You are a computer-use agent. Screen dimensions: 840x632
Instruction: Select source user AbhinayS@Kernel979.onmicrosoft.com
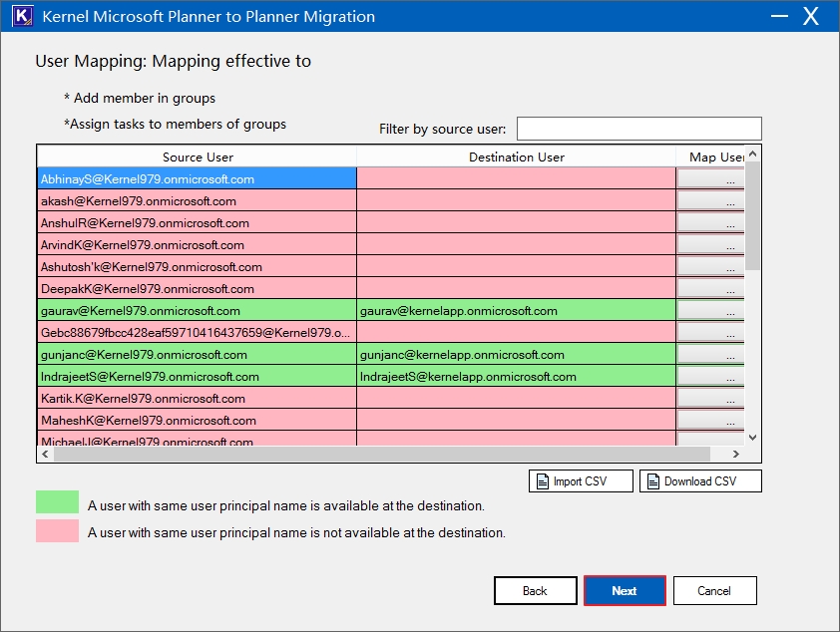(x=198, y=178)
